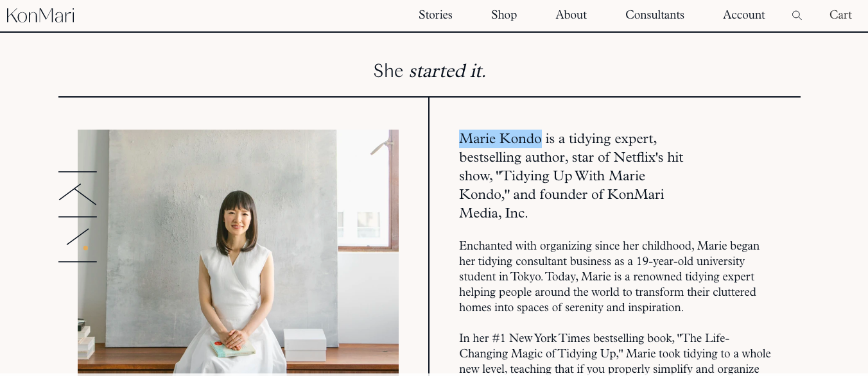Screen dimensions: 868x376
Task: Click the highlighted Marie Kondo name
Action: click(500, 139)
